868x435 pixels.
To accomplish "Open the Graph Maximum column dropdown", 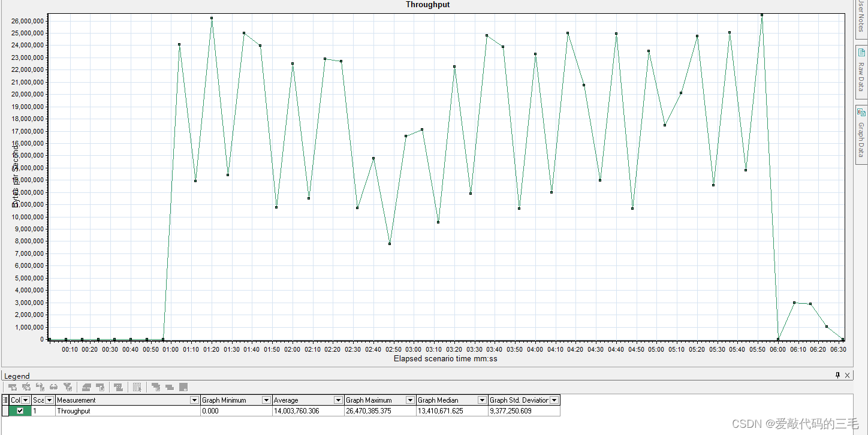I will pos(410,400).
